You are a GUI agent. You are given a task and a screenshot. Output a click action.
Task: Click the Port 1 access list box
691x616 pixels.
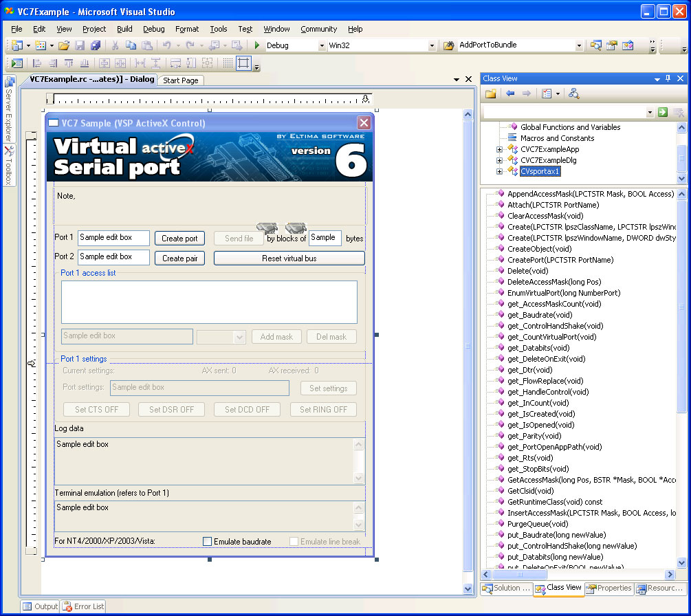209,302
